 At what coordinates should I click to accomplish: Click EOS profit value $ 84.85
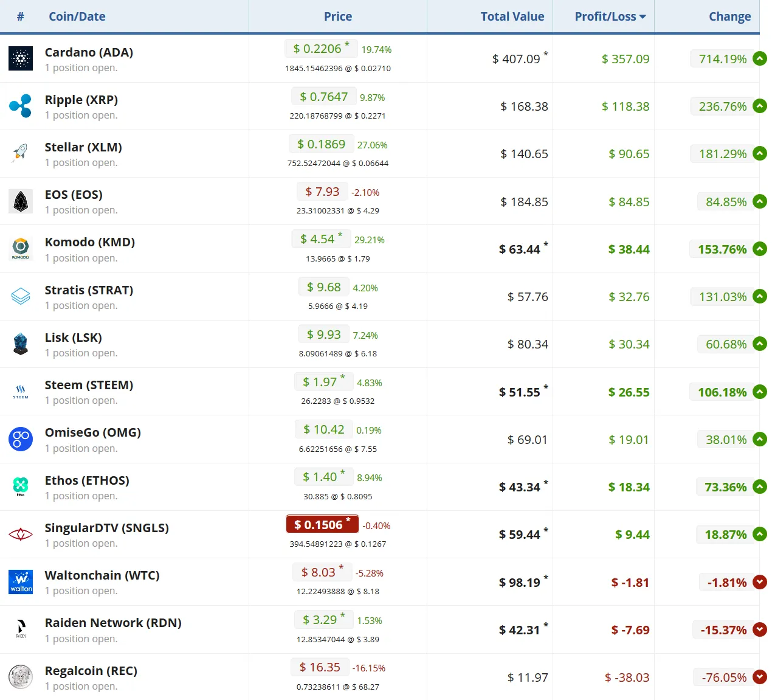[x=629, y=202]
